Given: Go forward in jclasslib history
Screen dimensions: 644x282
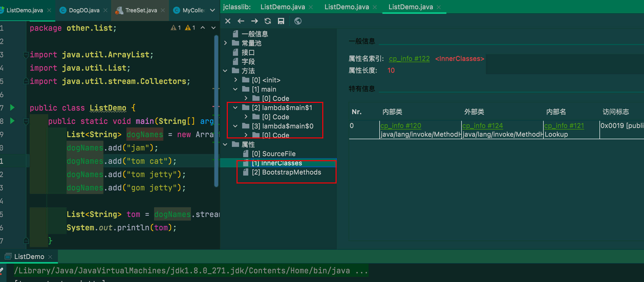Looking at the screenshot, I should point(254,21).
